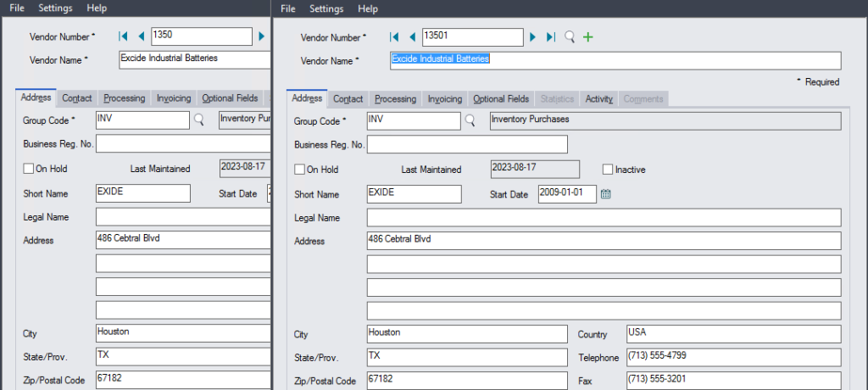Click address line 486 Cebtral Blvd in right window
This screenshot has width=868, height=390.
tap(604, 241)
